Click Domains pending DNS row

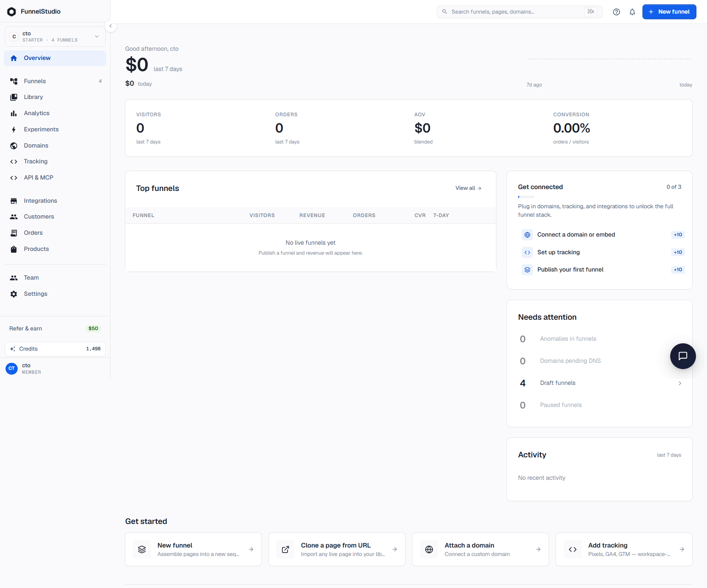point(599,361)
